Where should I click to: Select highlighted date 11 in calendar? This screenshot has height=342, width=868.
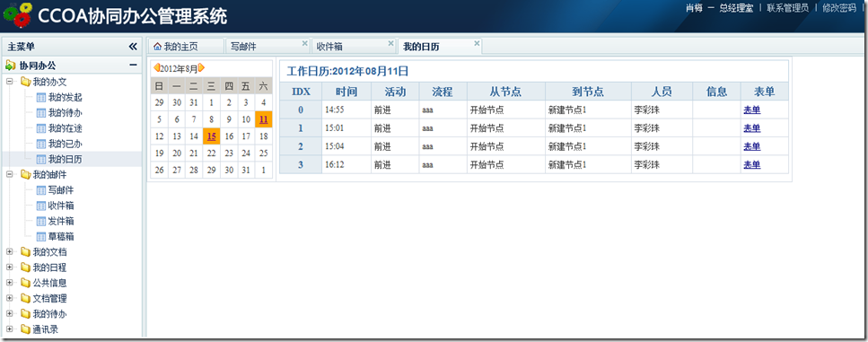coord(264,119)
